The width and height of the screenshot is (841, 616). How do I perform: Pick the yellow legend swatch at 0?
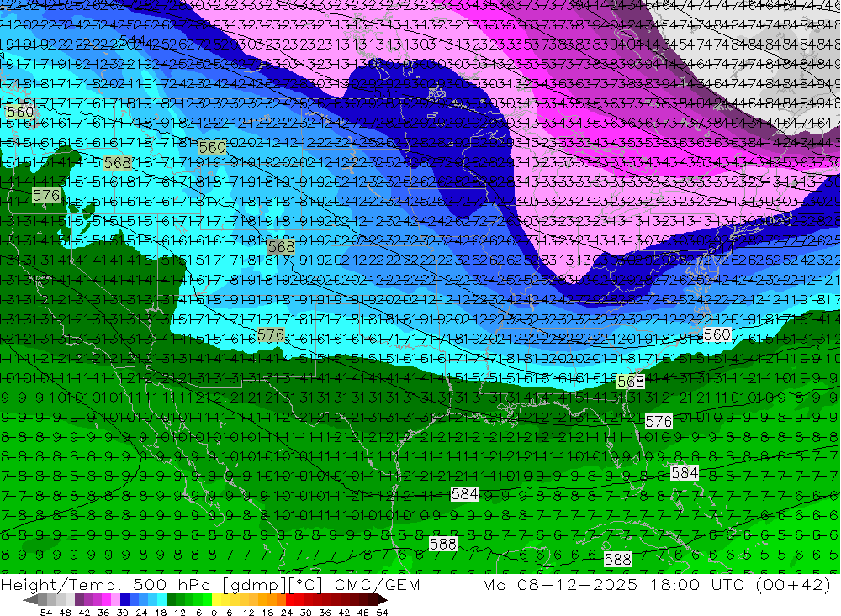[217, 599]
